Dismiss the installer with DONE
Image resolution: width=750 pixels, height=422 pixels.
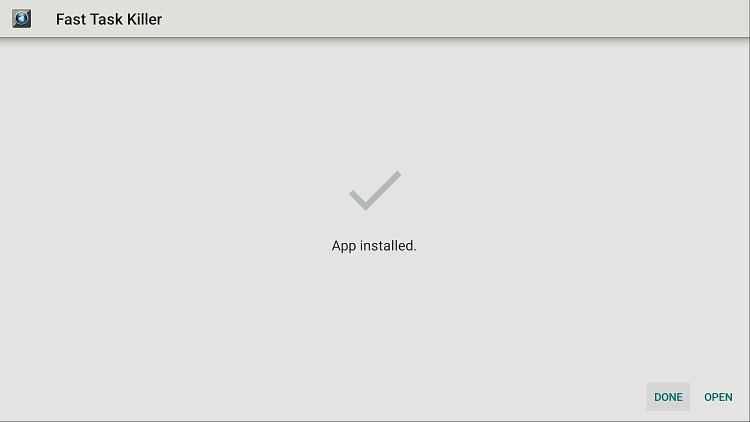click(668, 397)
